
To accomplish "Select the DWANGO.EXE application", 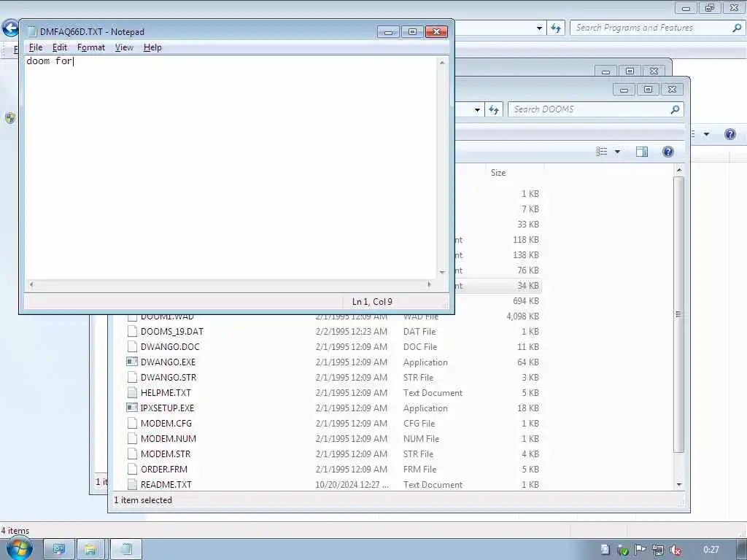I will click(169, 362).
